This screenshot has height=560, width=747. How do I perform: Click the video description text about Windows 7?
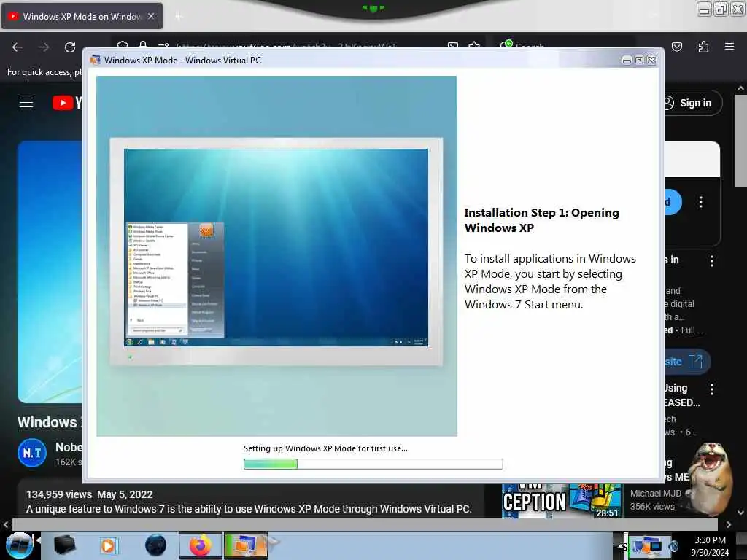(249, 509)
